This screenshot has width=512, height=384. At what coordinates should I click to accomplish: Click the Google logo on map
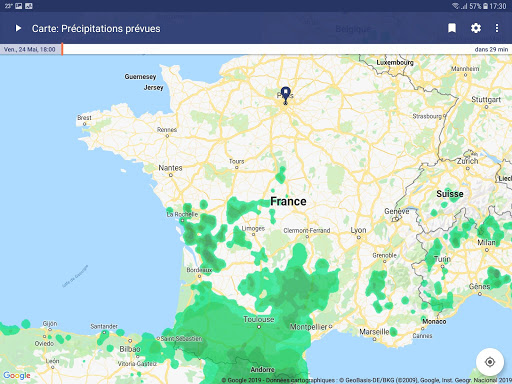pos(17,375)
